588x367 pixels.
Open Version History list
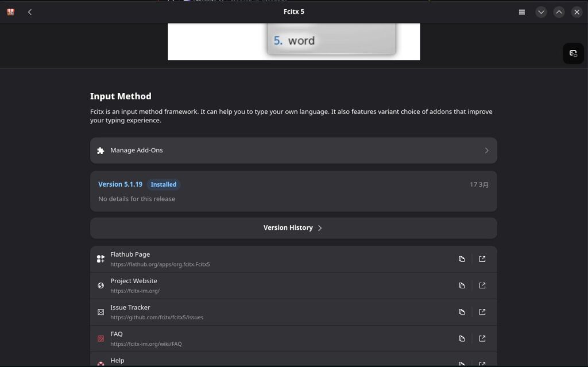293,228
